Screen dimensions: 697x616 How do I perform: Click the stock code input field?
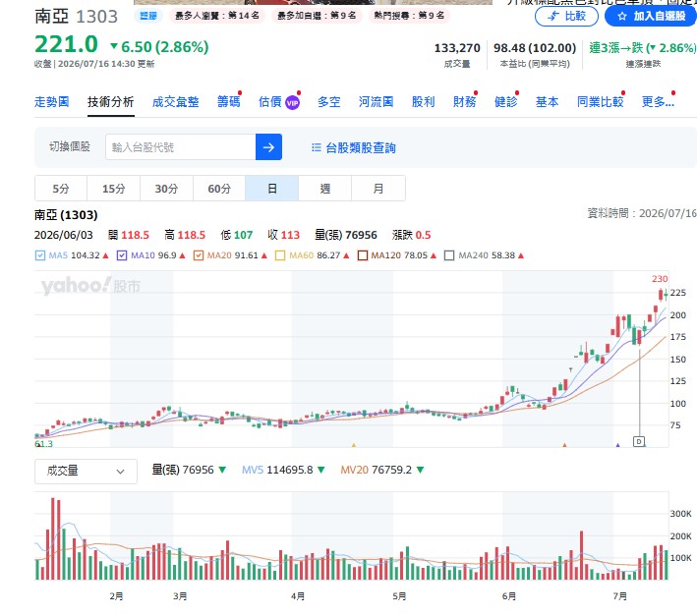click(x=181, y=147)
